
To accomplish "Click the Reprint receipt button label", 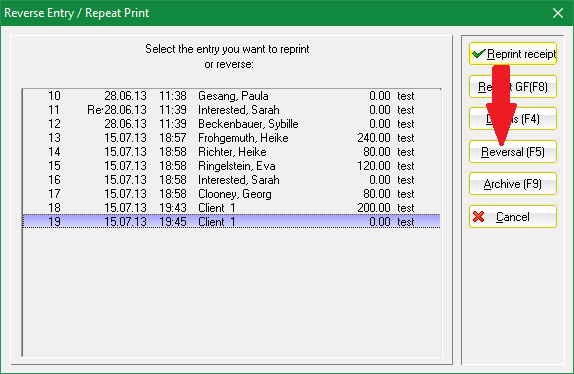I will coord(521,54).
